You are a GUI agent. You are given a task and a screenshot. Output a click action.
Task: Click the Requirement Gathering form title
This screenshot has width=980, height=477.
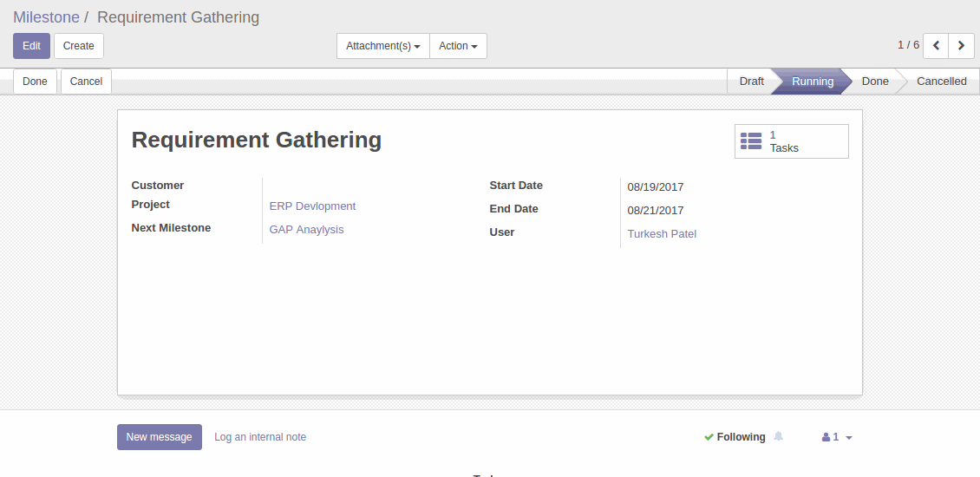(256, 140)
